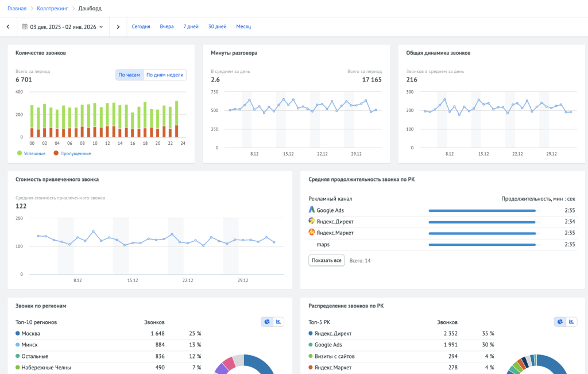Select the 7 дней period tab

click(191, 26)
